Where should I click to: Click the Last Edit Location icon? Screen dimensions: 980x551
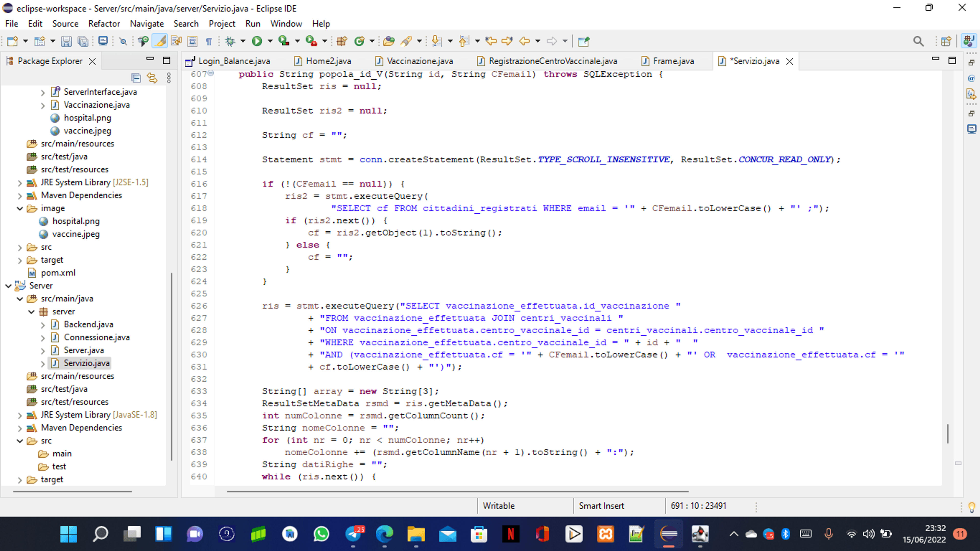(491, 41)
